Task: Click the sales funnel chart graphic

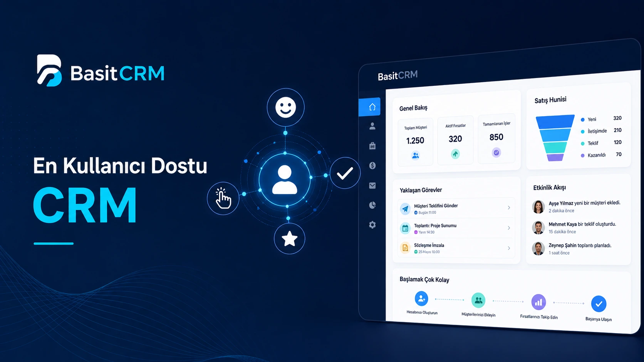Action: click(x=555, y=138)
